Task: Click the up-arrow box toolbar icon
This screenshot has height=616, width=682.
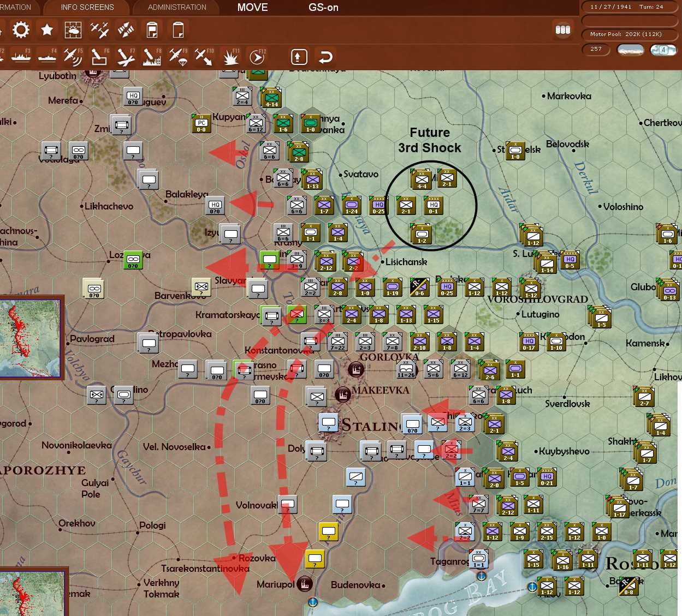Action: click(x=299, y=57)
